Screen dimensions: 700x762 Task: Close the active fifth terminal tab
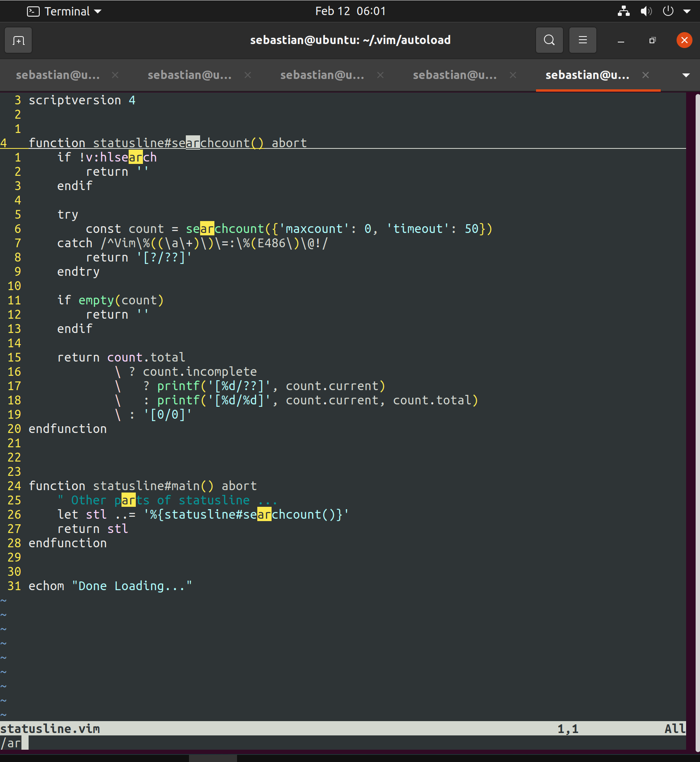point(646,75)
